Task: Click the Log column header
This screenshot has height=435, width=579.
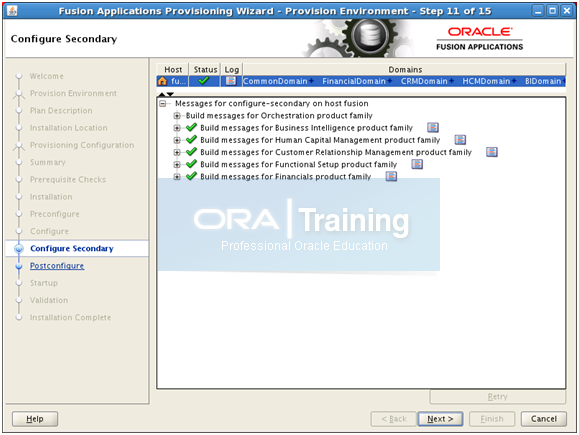Action: pyautogui.click(x=232, y=69)
